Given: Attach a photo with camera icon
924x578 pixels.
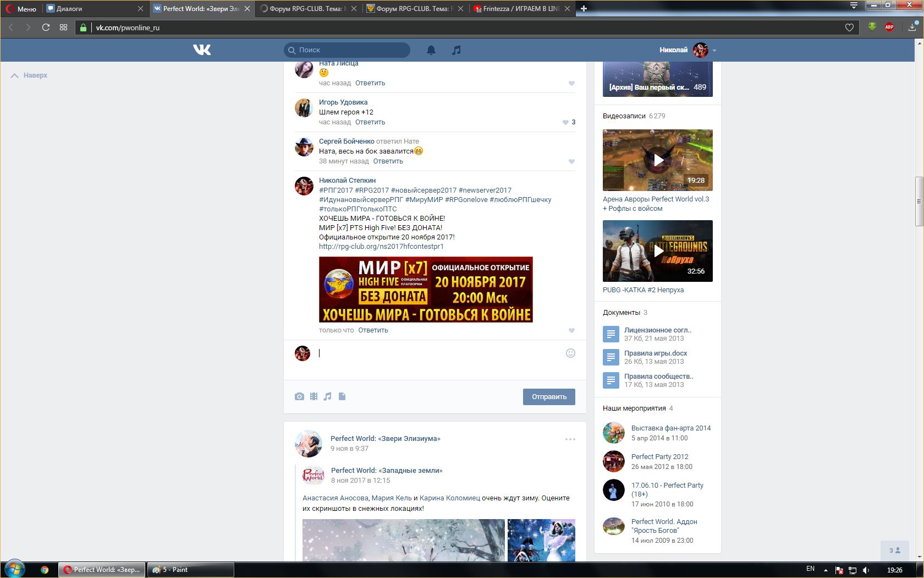Looking at the screenshot, I should [x=299, y=396].
